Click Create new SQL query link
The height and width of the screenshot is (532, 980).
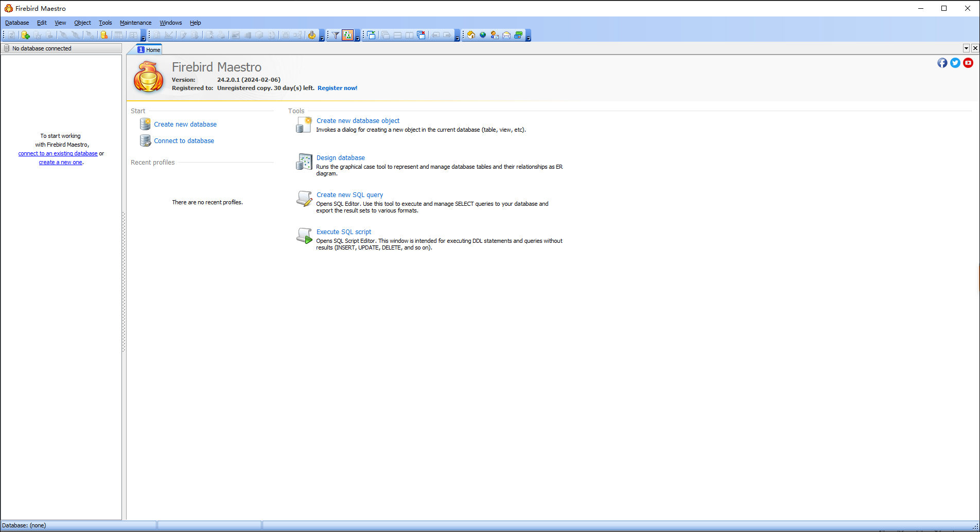pos(349,195)
